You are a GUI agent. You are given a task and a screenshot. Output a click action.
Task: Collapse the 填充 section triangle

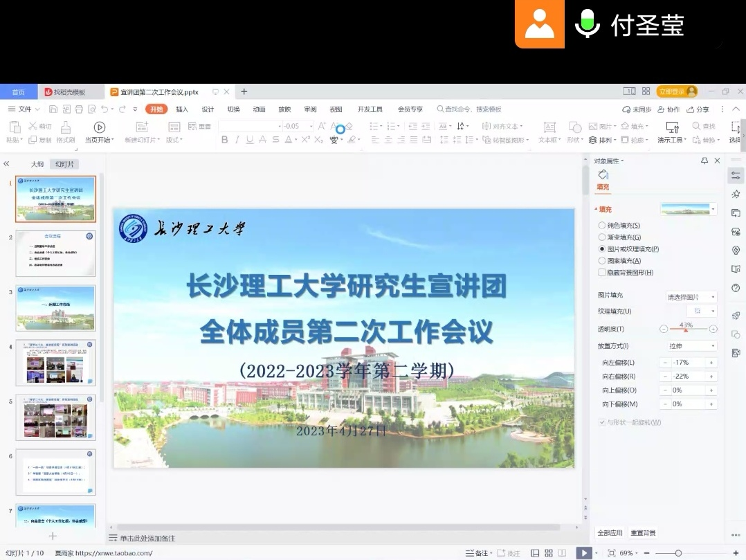tap(595, 210)
